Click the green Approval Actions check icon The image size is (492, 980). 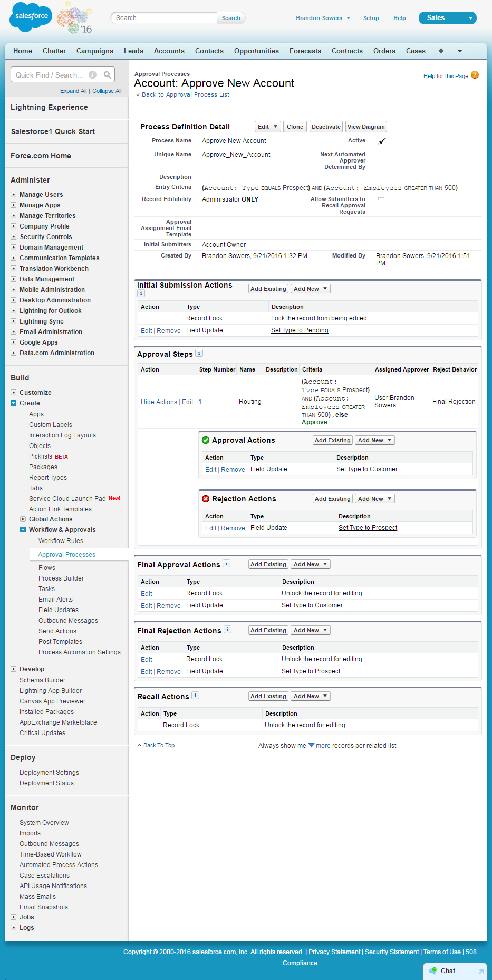tap(206, 440)
